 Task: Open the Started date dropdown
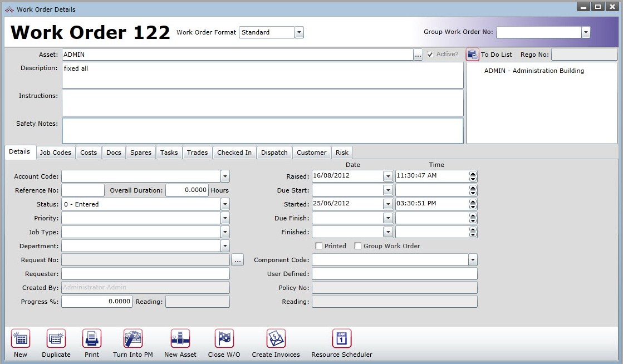[x=388, y=204]
